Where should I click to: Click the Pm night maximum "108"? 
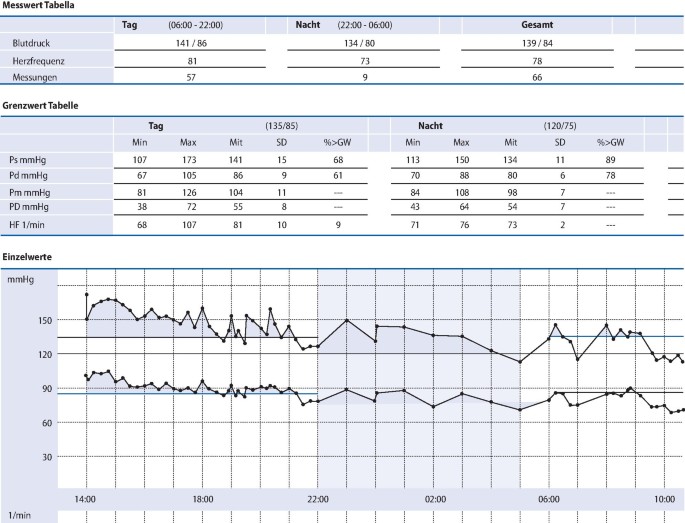pyautogui.click(x=462, y=193)
